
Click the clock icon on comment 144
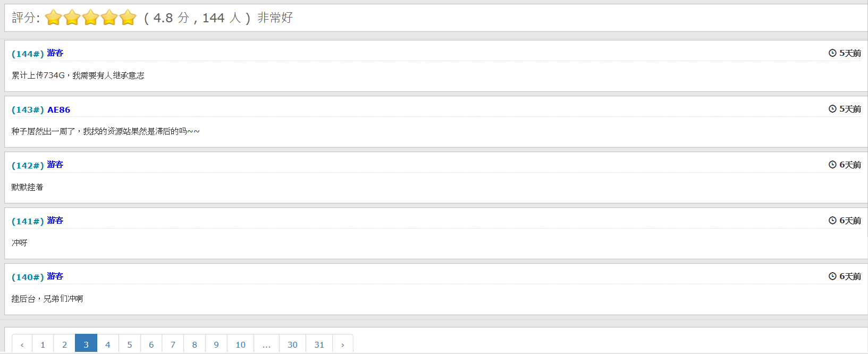click(x=832, y=53)
